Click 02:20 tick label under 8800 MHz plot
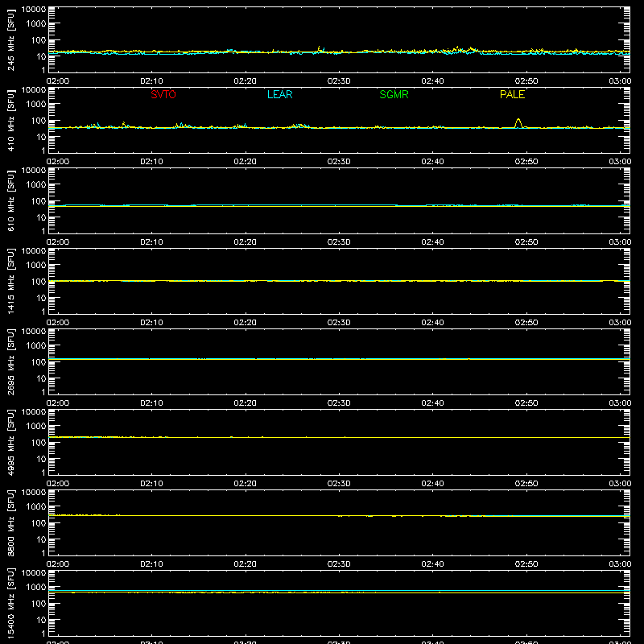This screenshot has height=644, width=644. [x=246, y=564]
